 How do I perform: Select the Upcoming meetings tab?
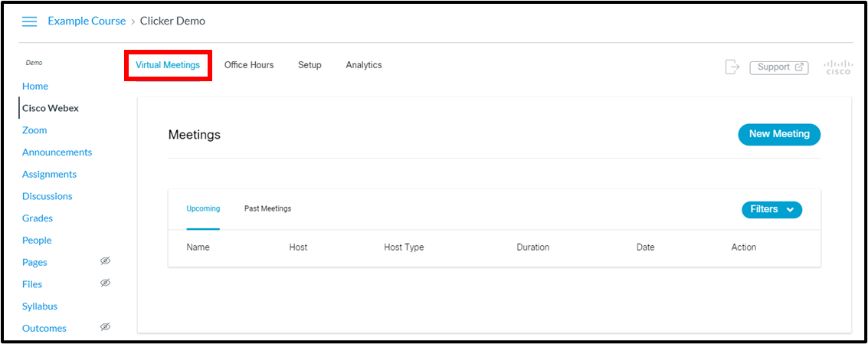point(203,209)
